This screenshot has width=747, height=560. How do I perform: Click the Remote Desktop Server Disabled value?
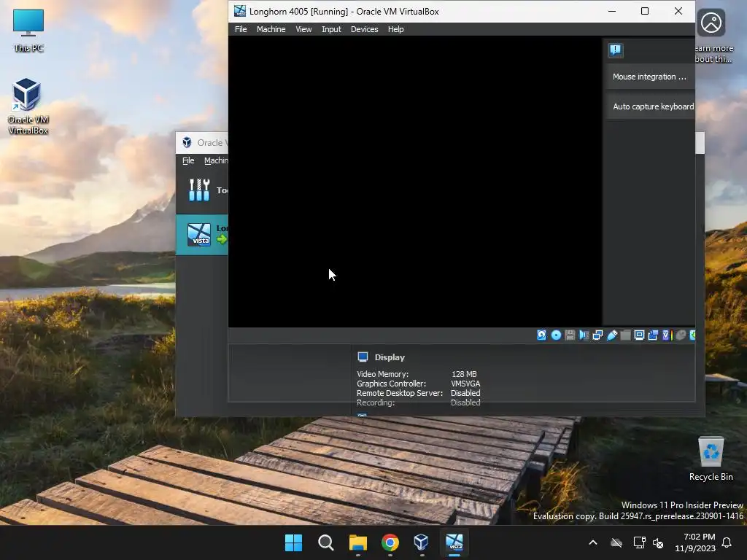[x=465, y=393]
